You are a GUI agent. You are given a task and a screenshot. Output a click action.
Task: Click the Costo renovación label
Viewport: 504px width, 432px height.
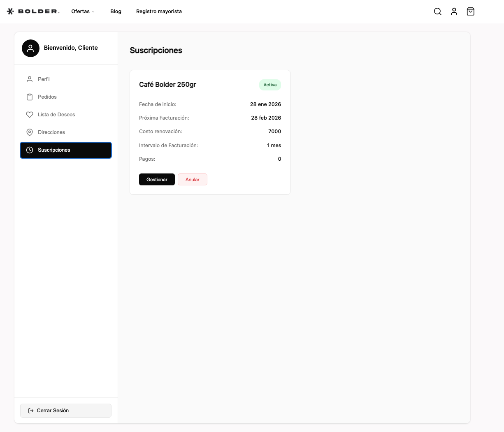[x=160, y=132]
